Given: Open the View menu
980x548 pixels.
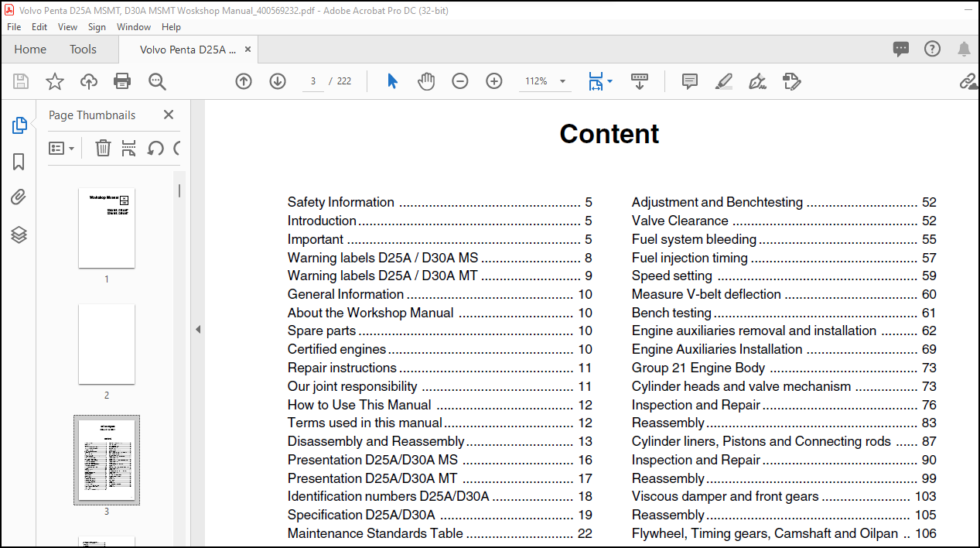Looking at the screenshot, I should click(68, 26).
